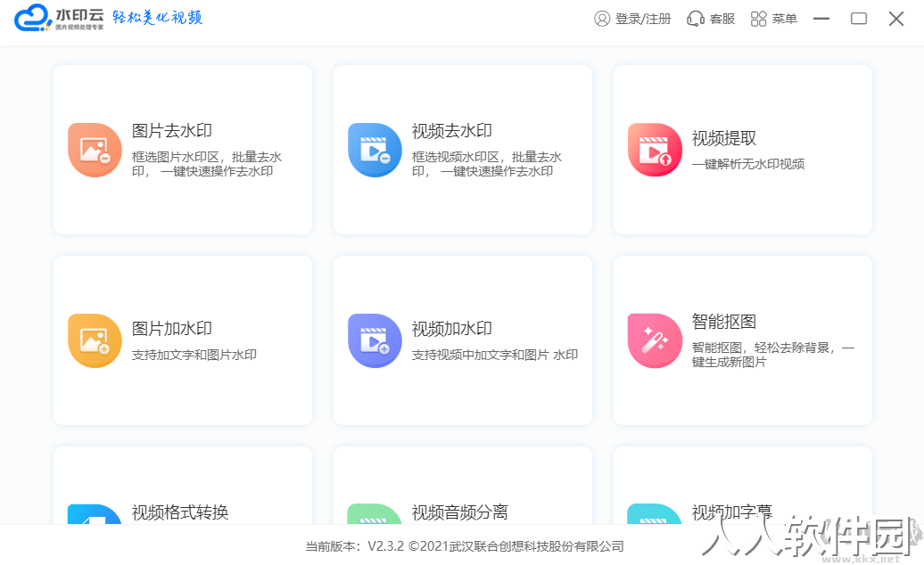
Task: Click 智能抠图 description about removing background
Action: point(773,355)
